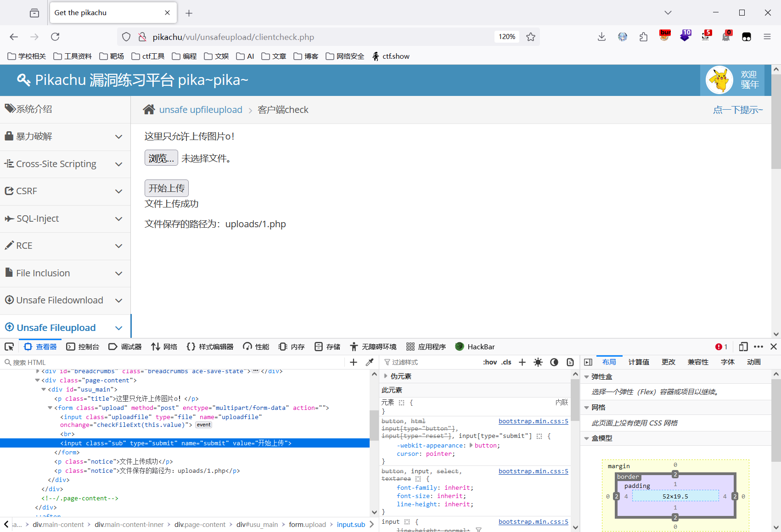This screenshot has height=532, width=781.
Task: Close the developer tools panel
Action: pyautogui.click(x=774, y=347)
